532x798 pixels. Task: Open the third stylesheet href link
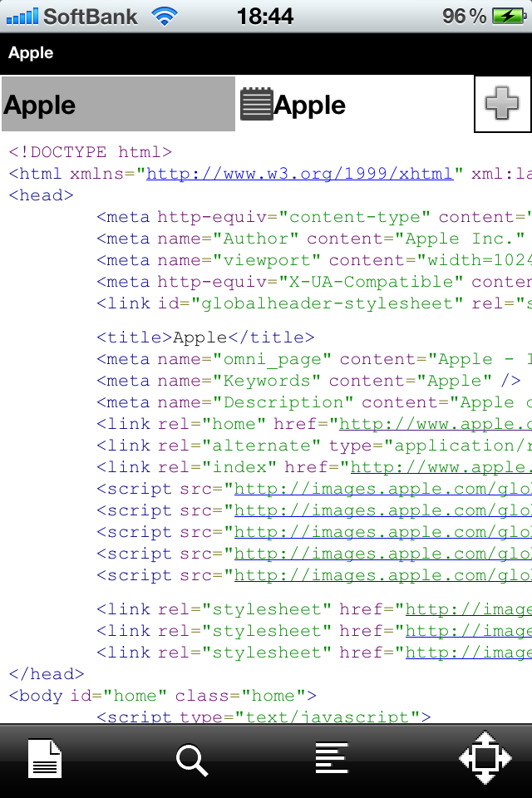click(468, 653)
